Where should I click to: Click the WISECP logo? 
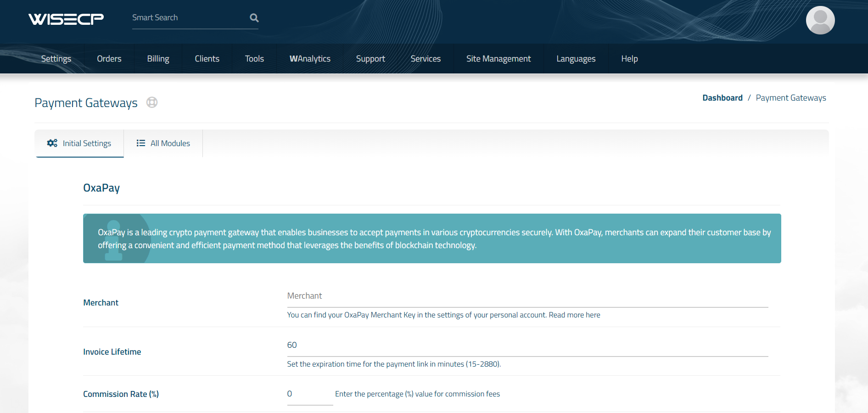66,19
